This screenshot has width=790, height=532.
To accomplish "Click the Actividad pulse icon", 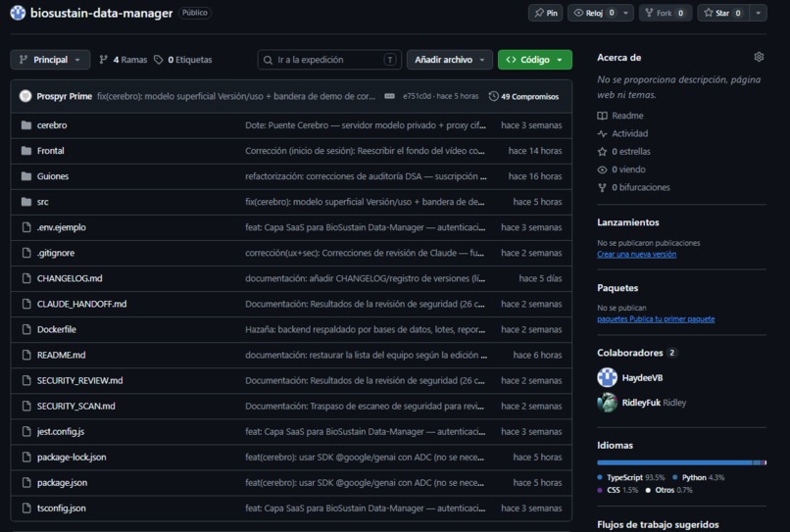I will click(602, 133).
